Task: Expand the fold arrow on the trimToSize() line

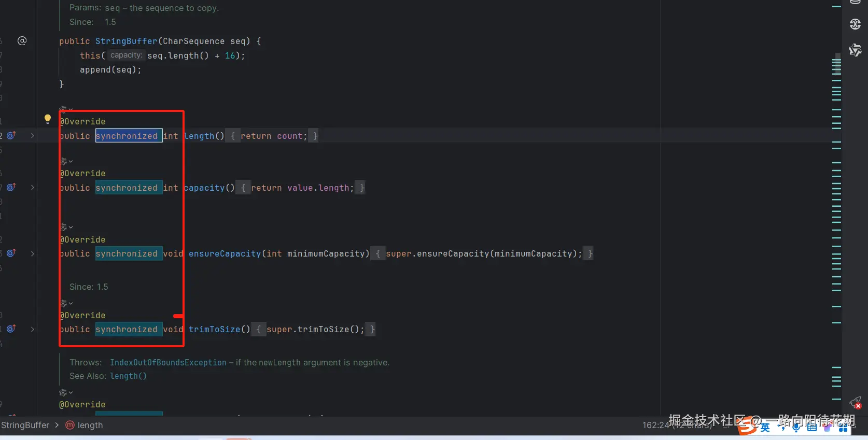Action: pyautogui.click(x=32, y=329)
